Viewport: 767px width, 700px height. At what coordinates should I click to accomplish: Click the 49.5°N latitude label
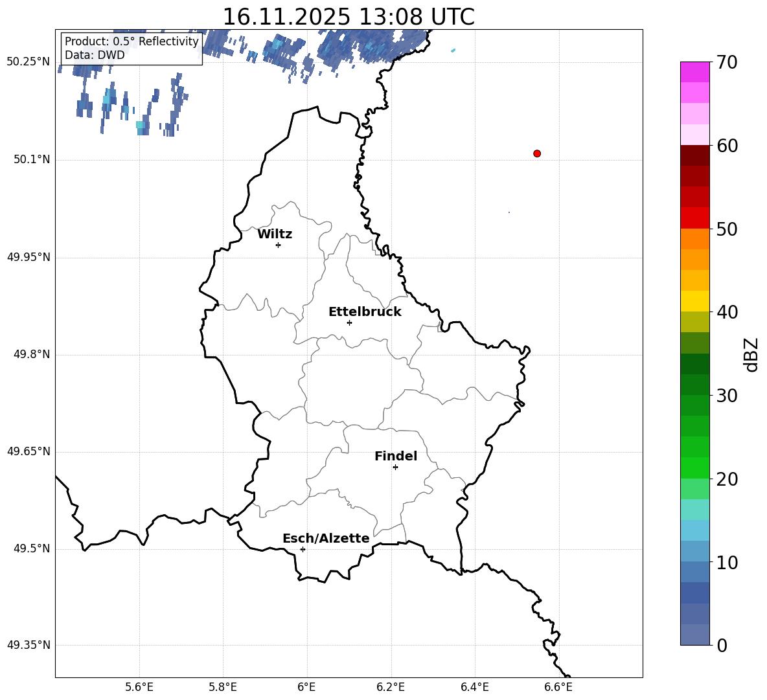[x=32, y=548]
